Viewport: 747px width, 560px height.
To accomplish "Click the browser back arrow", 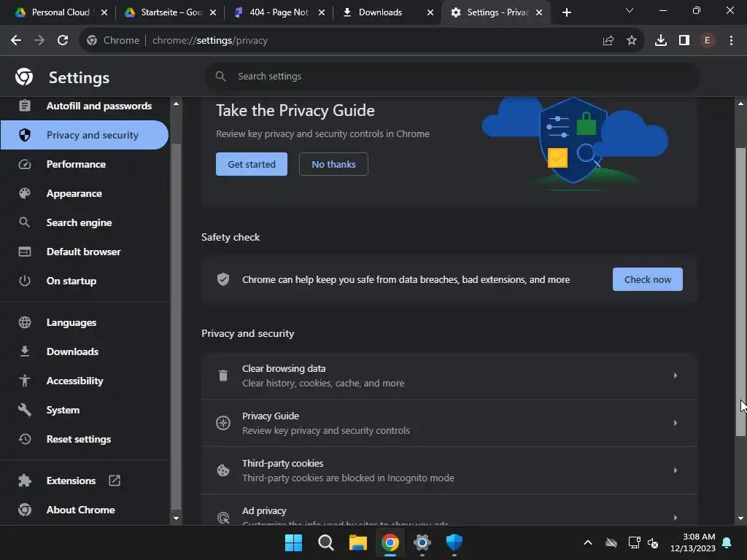I will pos(16,41).
